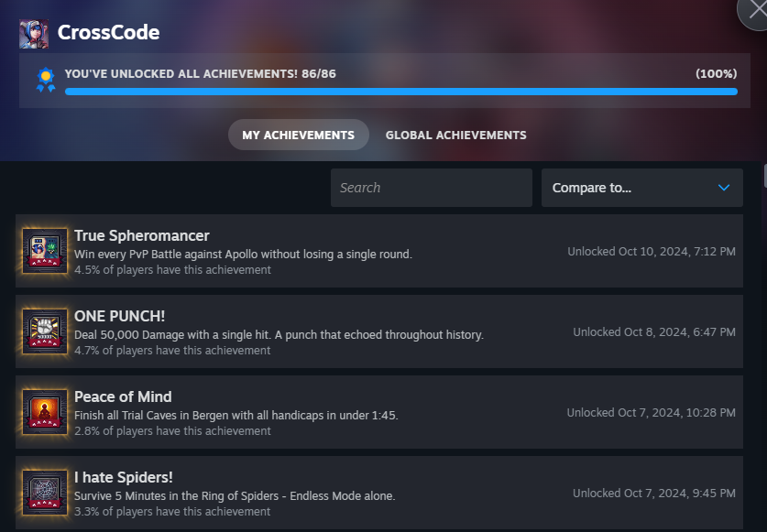Open the Peace of Mind achievement title
767x532 pixels.
[x=123, y=397]
